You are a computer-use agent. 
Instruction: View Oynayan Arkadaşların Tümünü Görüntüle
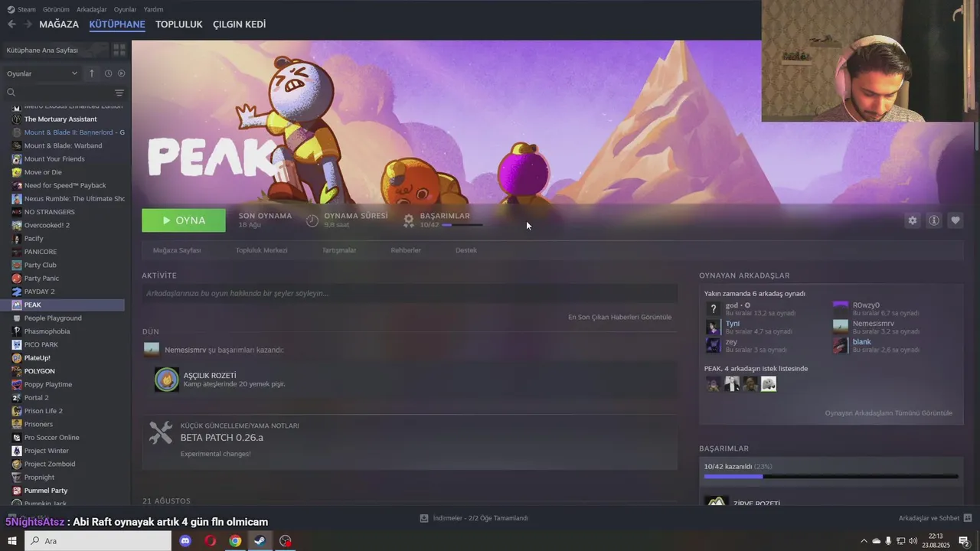[x=888, y=413]
